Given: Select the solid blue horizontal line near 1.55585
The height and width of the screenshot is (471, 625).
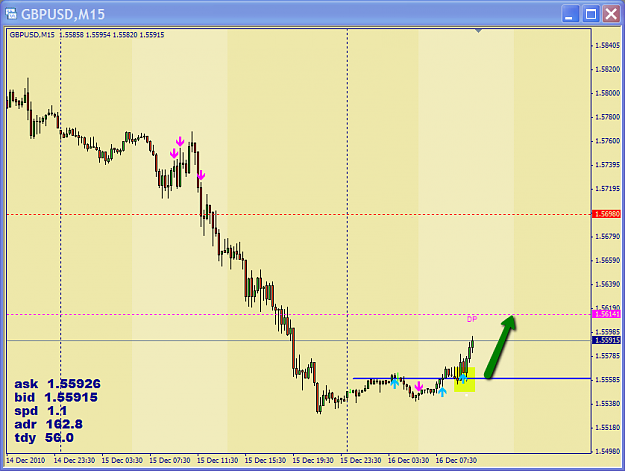Looking at the screenshot, I should click(x=472, y=378).
